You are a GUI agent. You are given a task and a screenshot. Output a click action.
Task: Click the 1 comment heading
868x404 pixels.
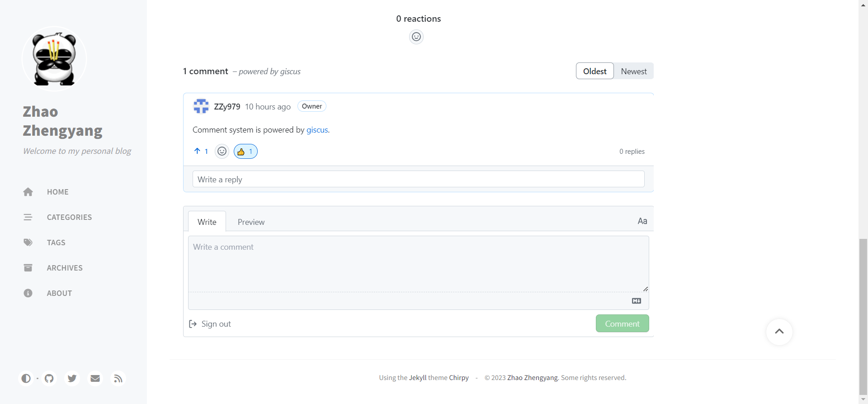(x=206, y=71)
